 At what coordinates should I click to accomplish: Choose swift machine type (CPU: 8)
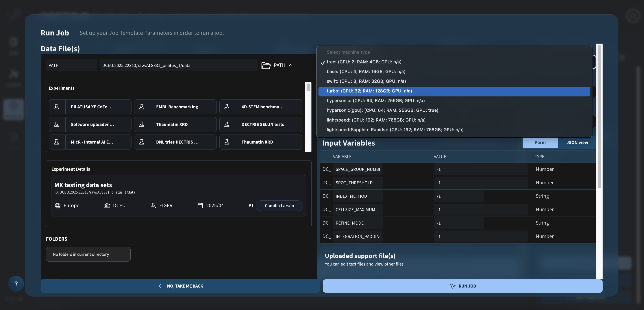[x=454, y=81]
